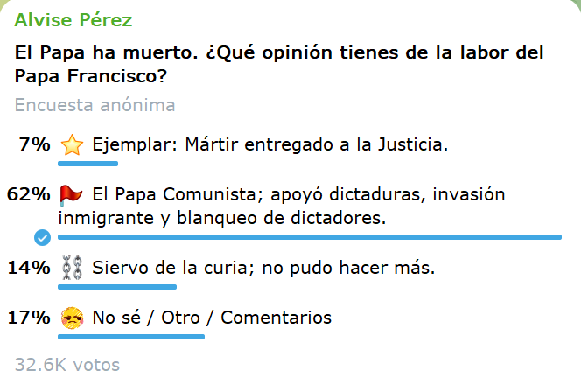Click the 62% result percentage
The height and width of the screenshot is (392, 581).
coord(28,194)
